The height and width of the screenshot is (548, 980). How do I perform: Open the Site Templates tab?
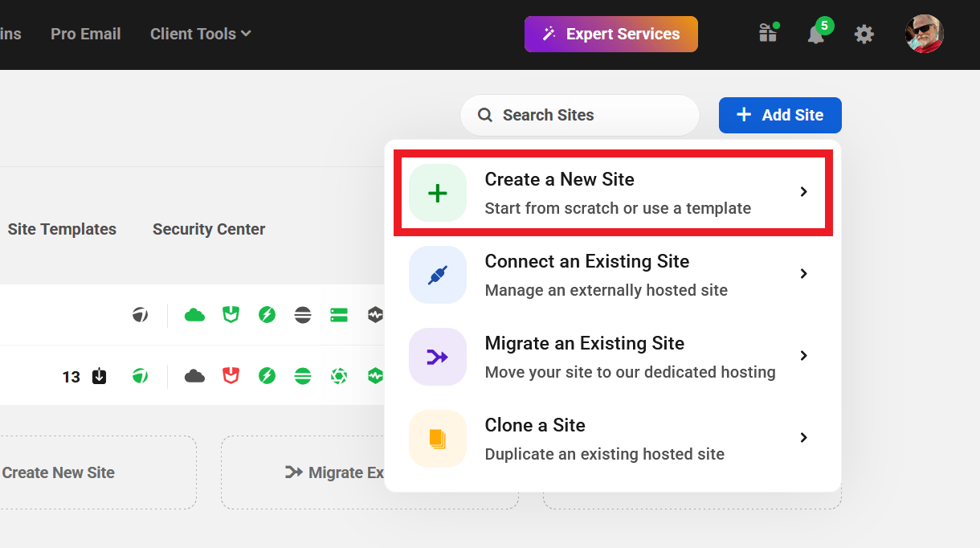pyautogui.click(x=61, y=229)
